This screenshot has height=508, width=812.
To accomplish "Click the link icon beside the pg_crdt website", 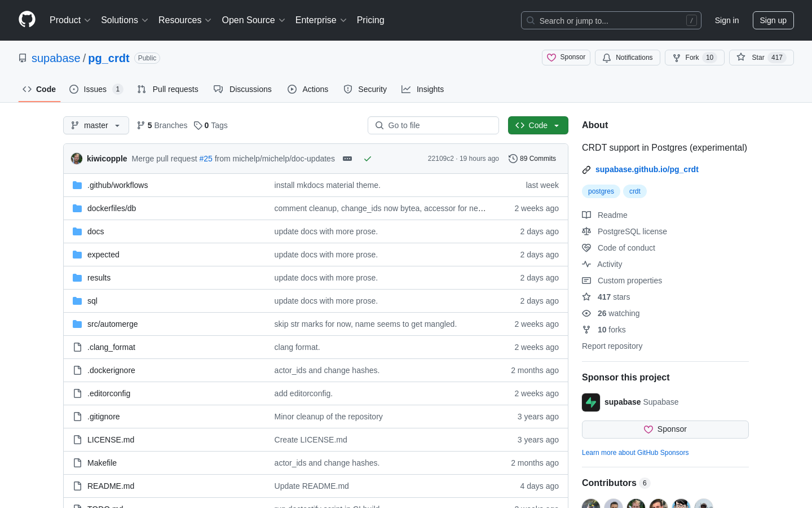I will pyautogui.click(x=586, y=169).
